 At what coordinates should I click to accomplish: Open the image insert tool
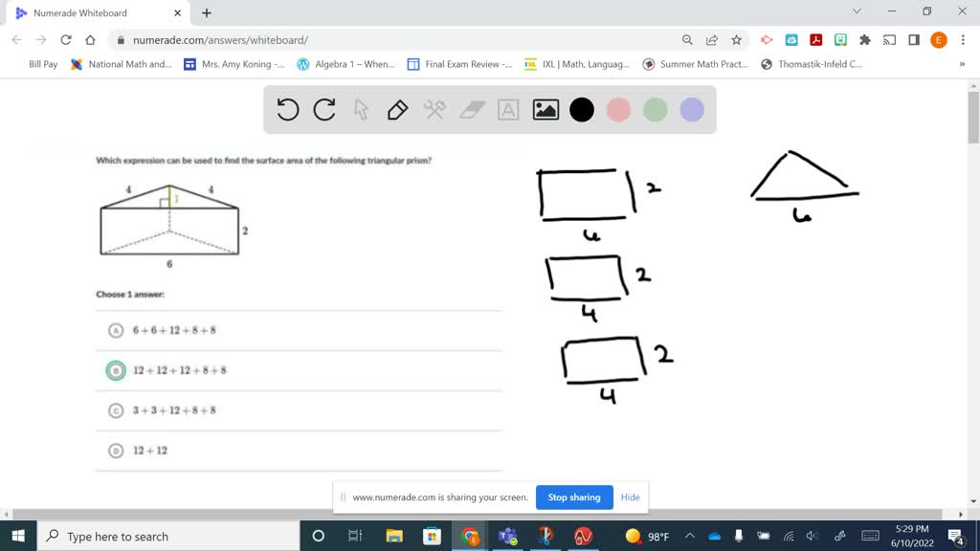point(545,109)
